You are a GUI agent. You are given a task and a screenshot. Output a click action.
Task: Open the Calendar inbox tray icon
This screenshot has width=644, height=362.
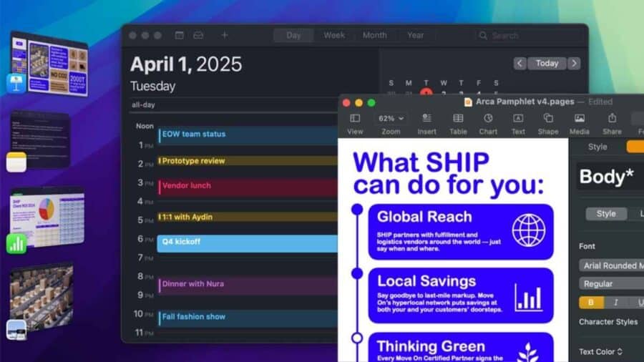198,35
